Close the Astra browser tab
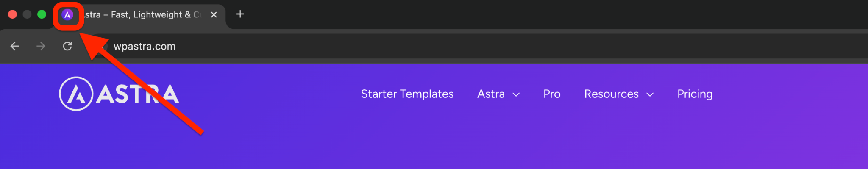Viewport: 868px width, 169px height. (x=214, y=15)
